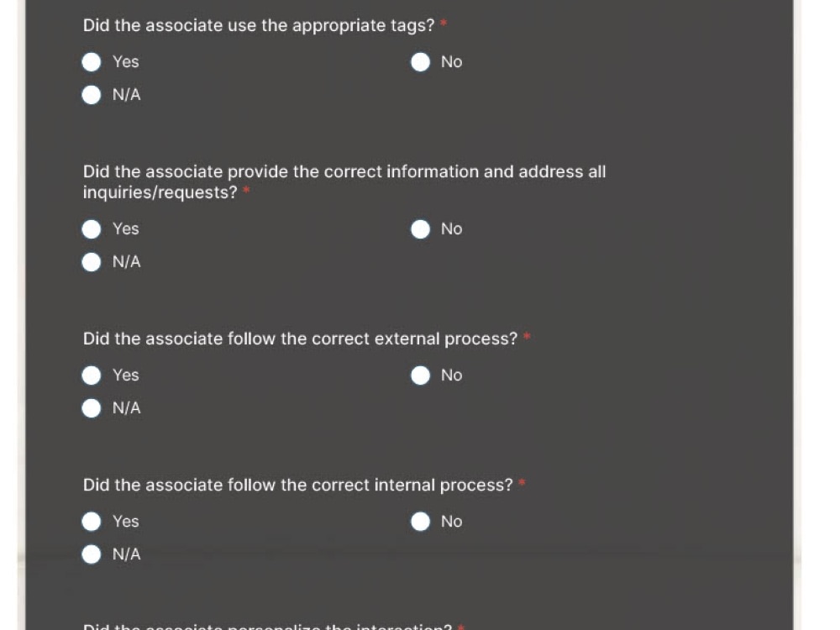Select No for correct information question
Screen dimensions: 840x630
[x=420, y=229]
